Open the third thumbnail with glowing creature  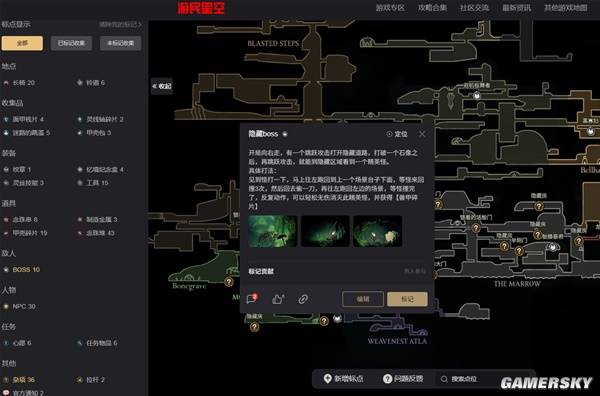pos(377,231)
